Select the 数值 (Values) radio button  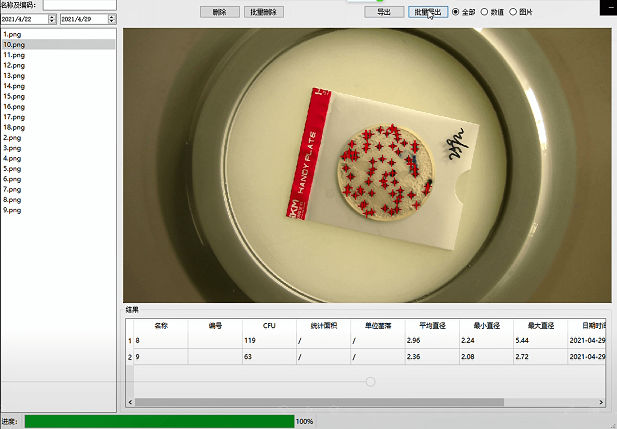click(485, 12)
